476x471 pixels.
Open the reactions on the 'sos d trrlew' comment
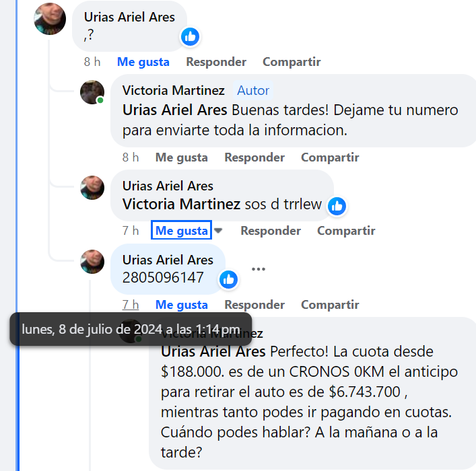coord(337,206)
